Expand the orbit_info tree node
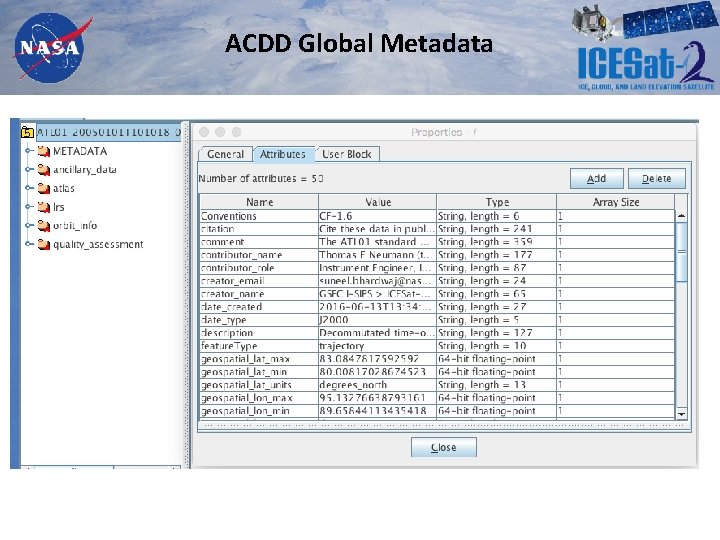 [x=29, y=225]
